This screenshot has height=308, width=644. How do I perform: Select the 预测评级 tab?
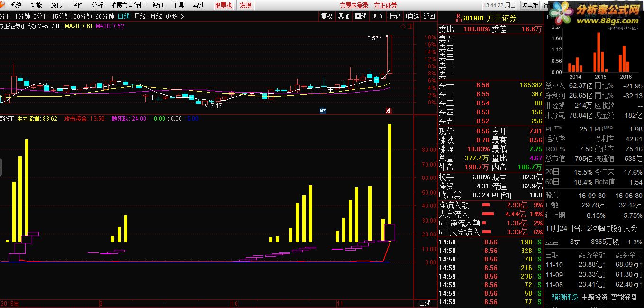(x=565, y=297)
